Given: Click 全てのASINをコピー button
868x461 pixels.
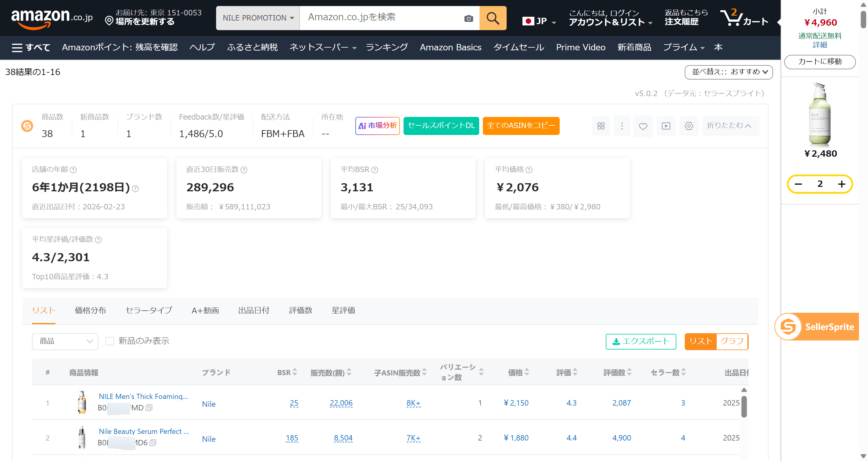Looking at the screenshot, I should pyautogui.click(x=521, y=126).
